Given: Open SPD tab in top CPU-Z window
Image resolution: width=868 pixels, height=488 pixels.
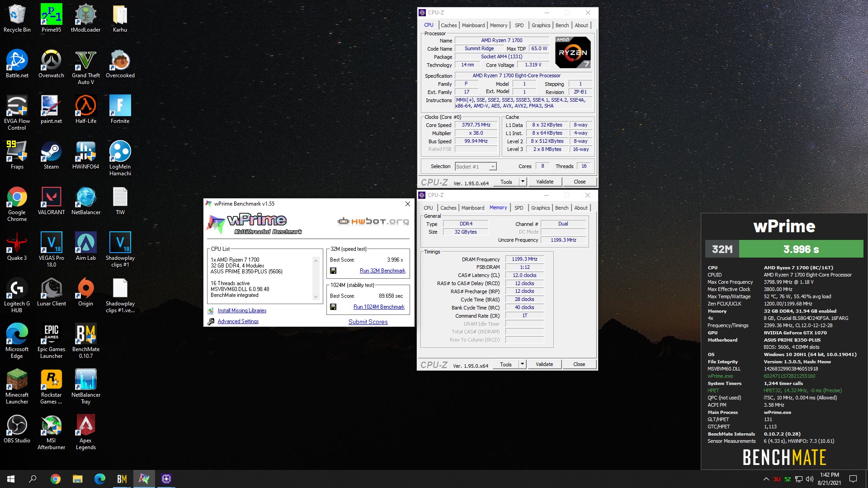Looking at the screenshot, I should point(519,25).
